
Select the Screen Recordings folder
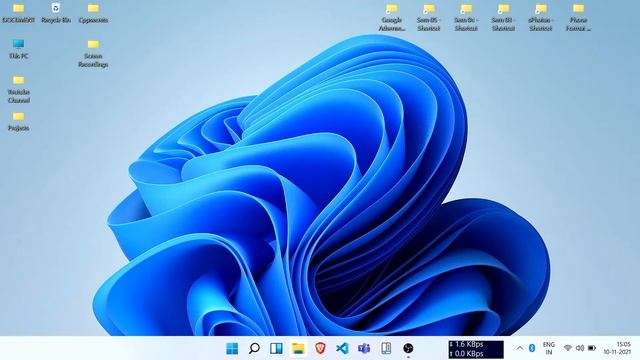(93, 53)
